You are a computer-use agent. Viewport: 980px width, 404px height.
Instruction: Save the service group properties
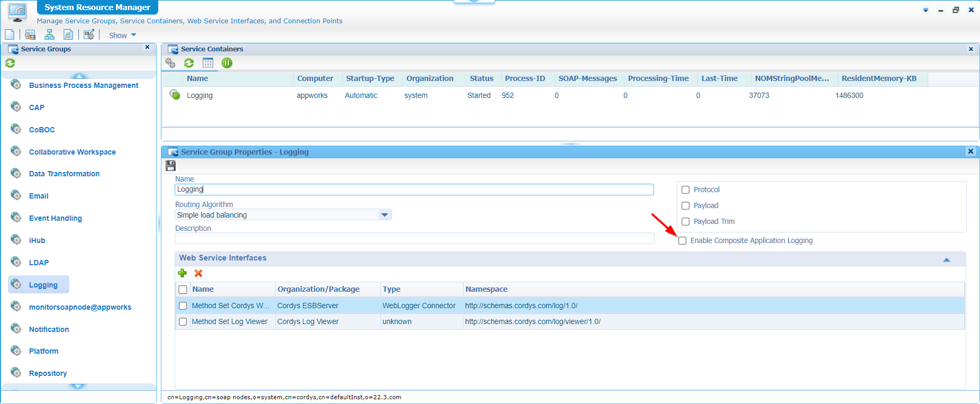170,166
